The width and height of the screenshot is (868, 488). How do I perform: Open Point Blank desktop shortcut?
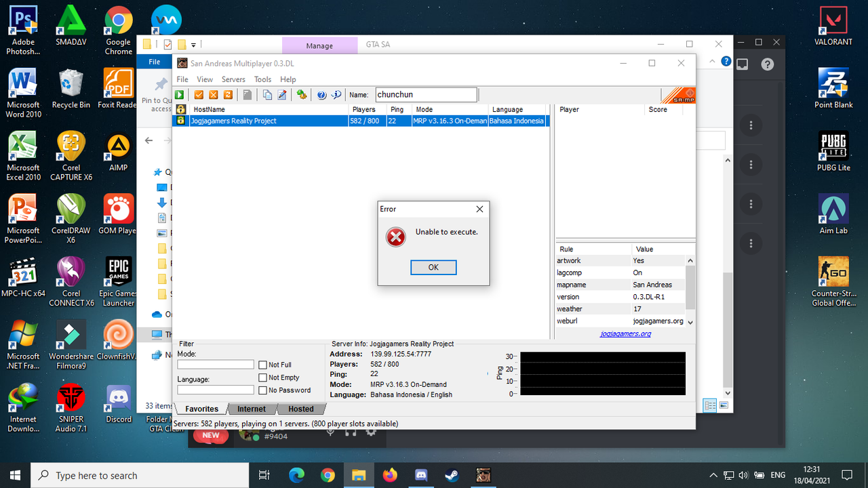coord(833,89)
